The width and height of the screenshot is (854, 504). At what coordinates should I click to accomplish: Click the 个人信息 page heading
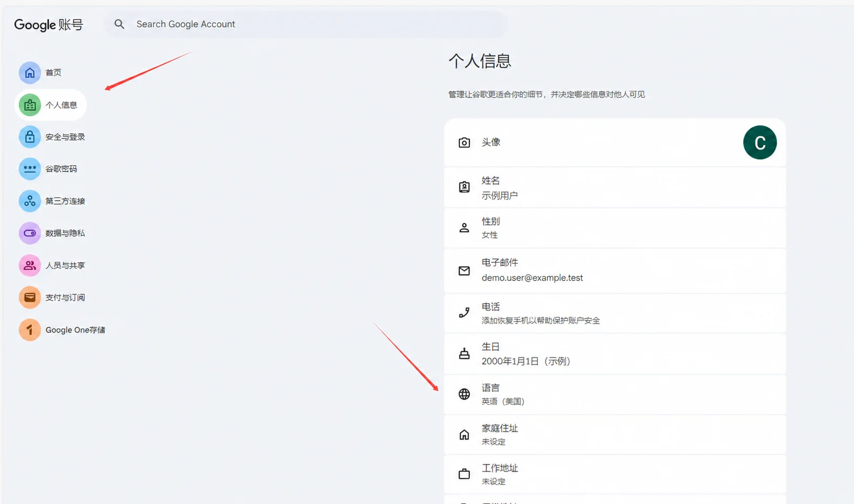pyautogui.click(x=479, y=61)
